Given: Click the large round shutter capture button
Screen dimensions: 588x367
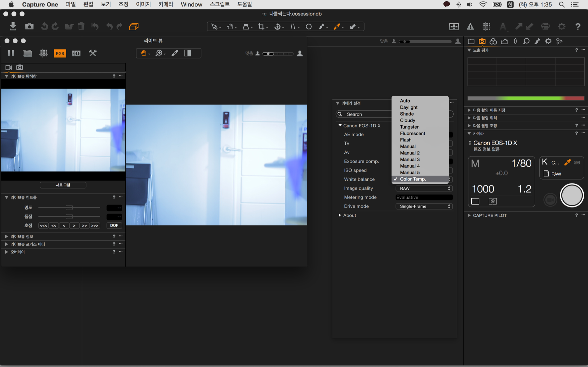Looking at the screenshot, I should click(571, 195).
